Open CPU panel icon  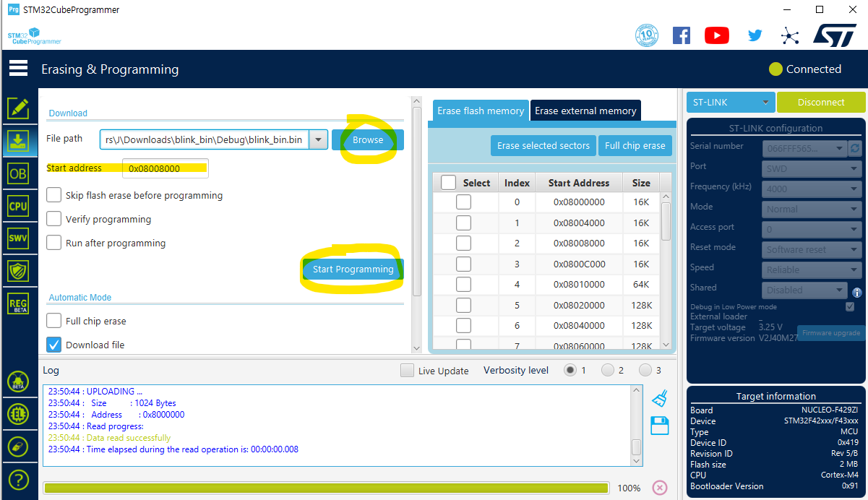coord(18,206)
